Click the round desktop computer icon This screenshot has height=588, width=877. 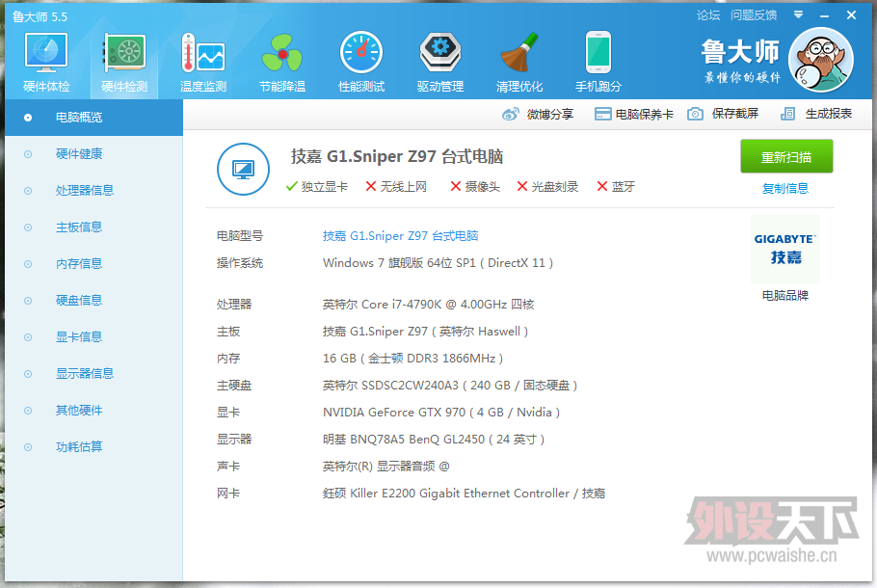(x=243, y=169)
